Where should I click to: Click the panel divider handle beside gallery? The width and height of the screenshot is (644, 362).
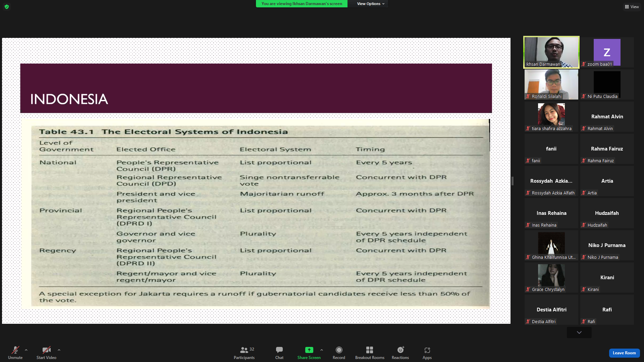click(x=513, y=181)
